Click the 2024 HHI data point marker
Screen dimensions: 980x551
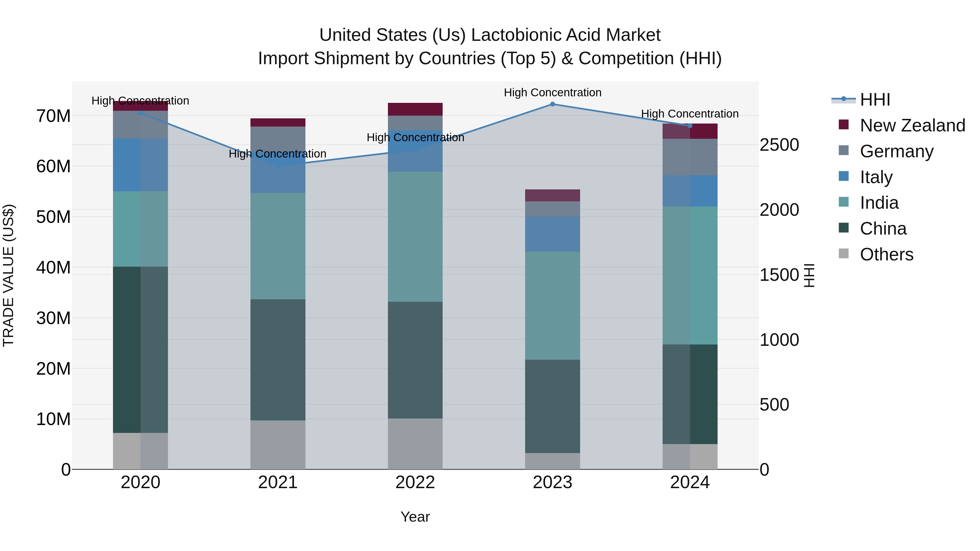(690, 126)
